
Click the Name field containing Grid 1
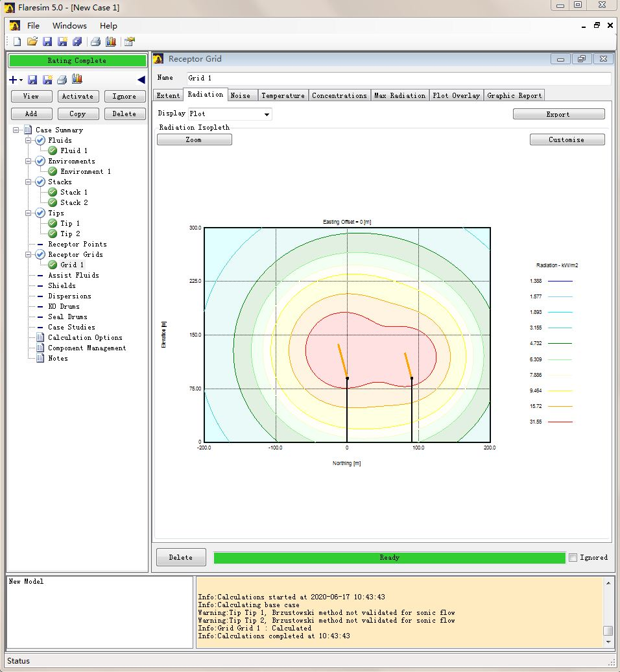coord(398,78)
